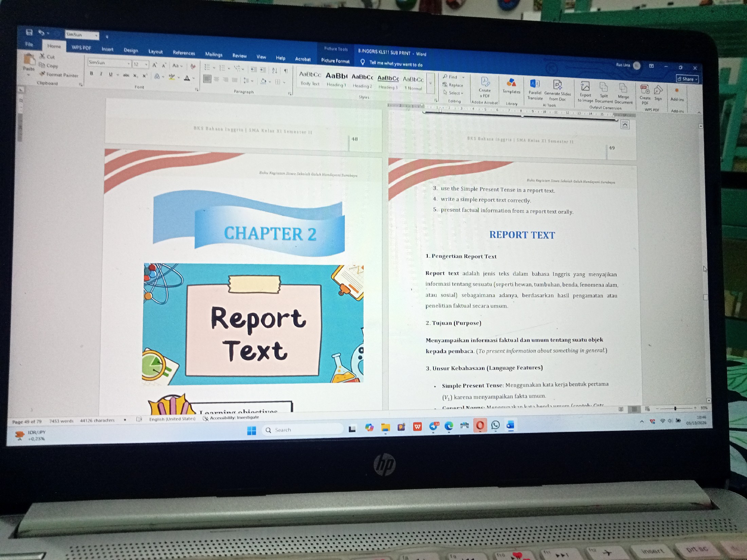Click Accessibility: Investigate in status bar
Screen dimensions: 747x560
pos(231,418)
